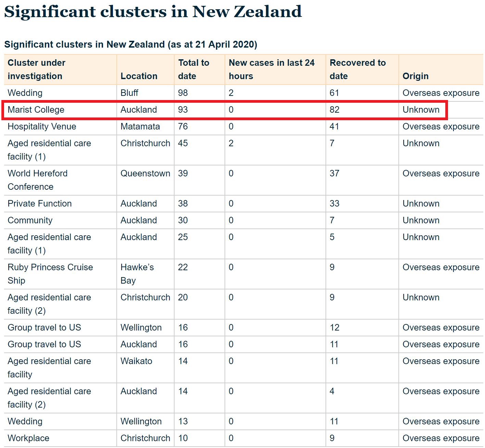Select 'Group travel to US' in the Wellington row
Viewport: 485px width, 448px height.
44,327
